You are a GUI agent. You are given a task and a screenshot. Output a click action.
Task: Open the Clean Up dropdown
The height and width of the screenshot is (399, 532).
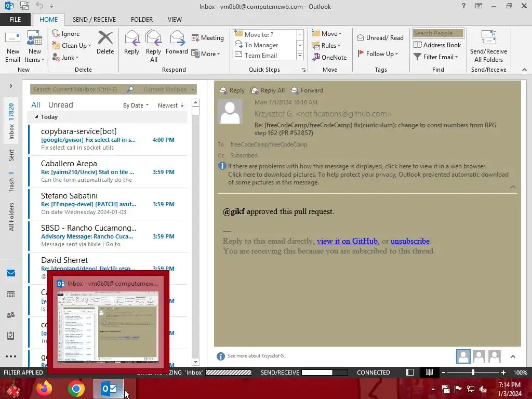(x=72, y=46)
